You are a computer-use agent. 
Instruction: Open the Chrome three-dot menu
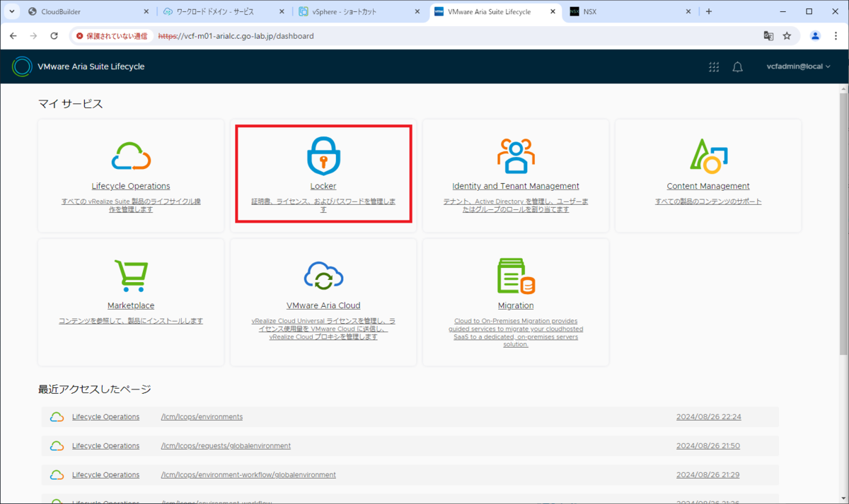pos(835,35)
